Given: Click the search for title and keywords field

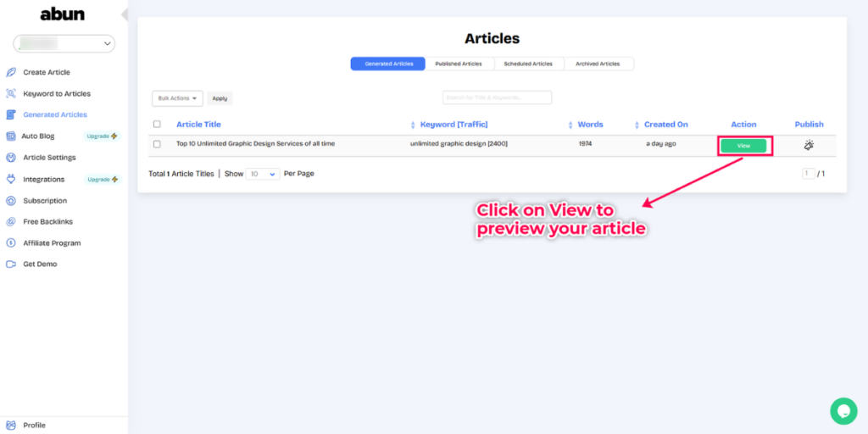Looking at the screenshot, I should [x=497, y=97].
